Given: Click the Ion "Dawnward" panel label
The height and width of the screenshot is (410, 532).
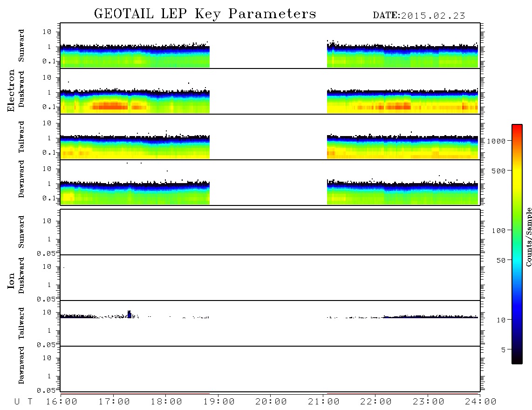Looking at the screenshot, I should 21,365.
